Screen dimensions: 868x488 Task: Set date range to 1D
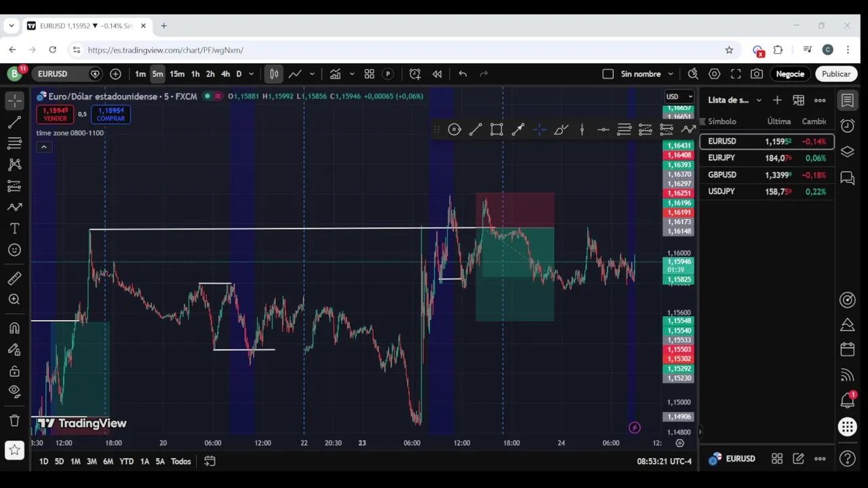tap(43, 462)
